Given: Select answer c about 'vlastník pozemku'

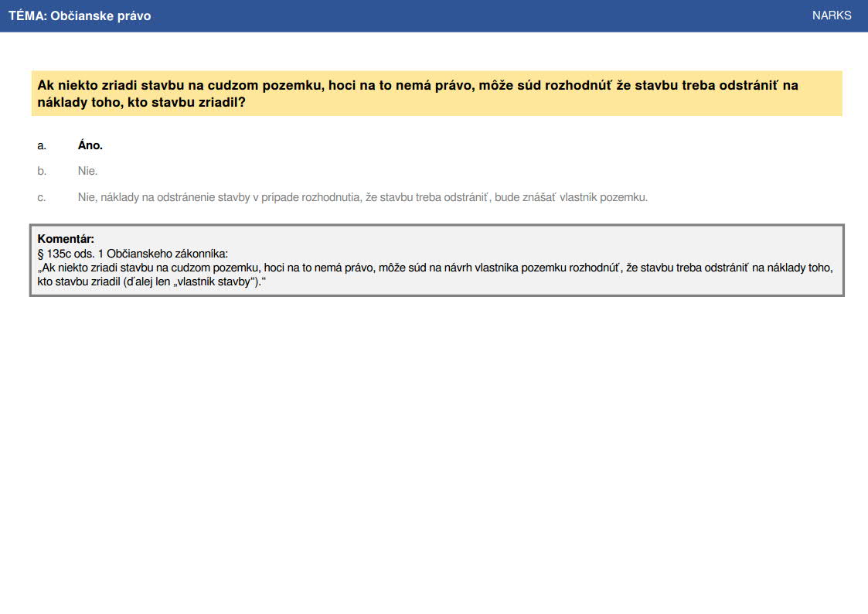Looking at the screenshot, I should (x=363, y=198).
